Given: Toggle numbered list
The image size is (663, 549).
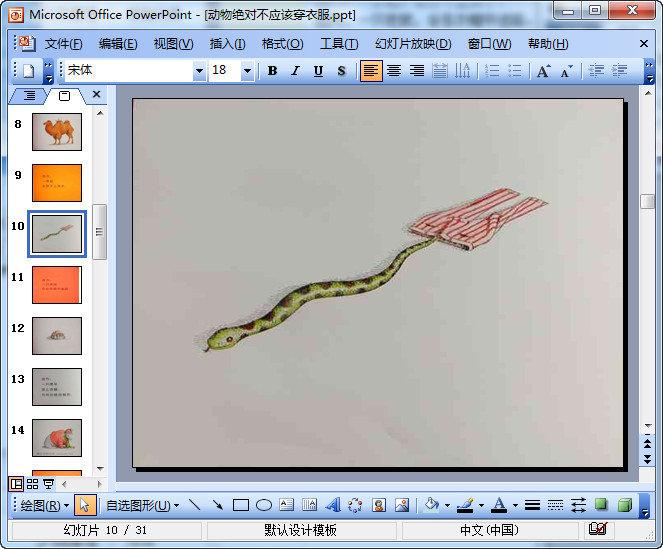Looking at the screenshot, I should (492, 71).
